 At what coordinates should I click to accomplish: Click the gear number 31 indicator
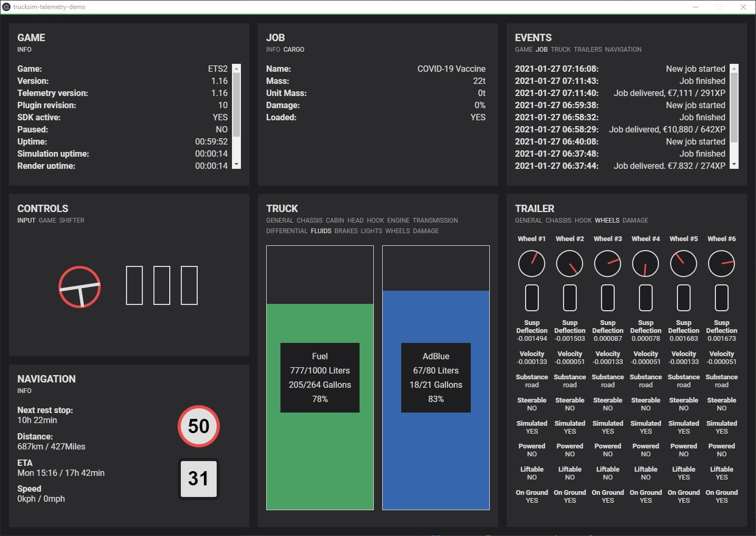coord(199,479)
